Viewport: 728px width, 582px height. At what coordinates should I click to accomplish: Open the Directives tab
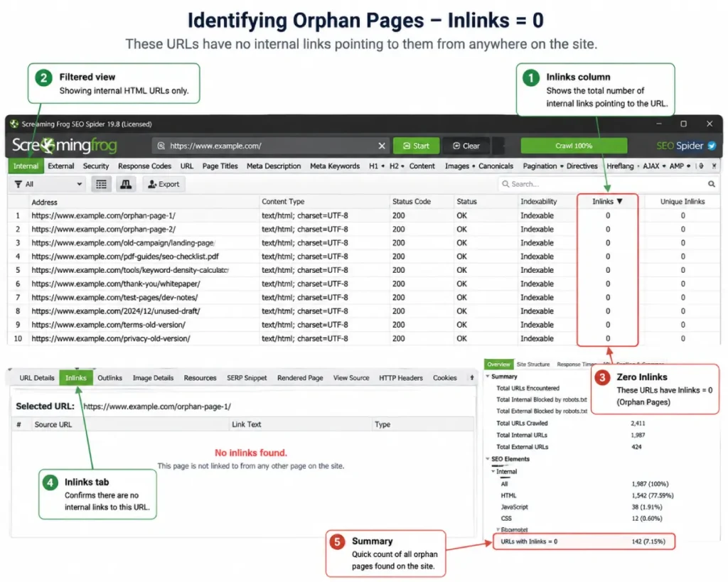pyautogui.click(x=582, y=166)
